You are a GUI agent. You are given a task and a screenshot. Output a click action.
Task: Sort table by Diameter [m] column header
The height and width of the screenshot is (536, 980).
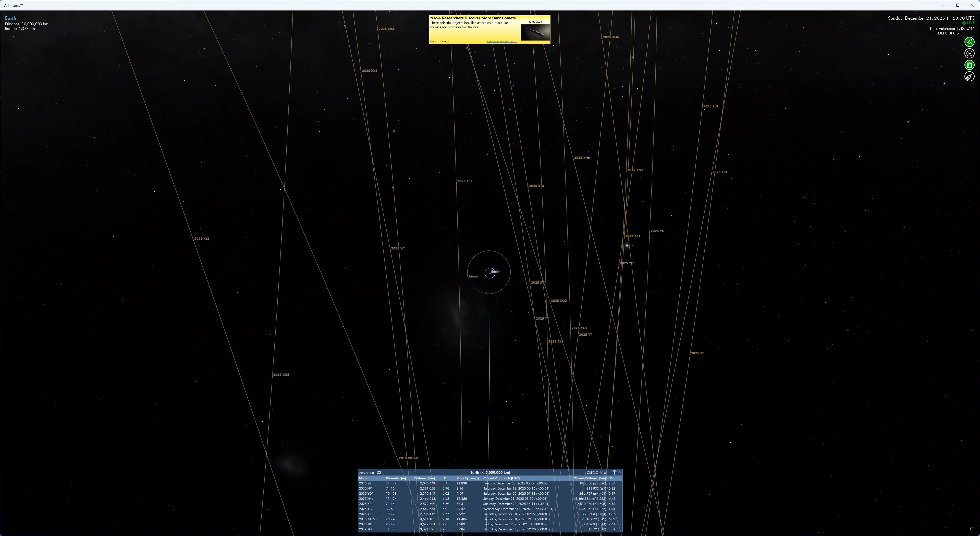pyautogui.click(x=396, y=478)
